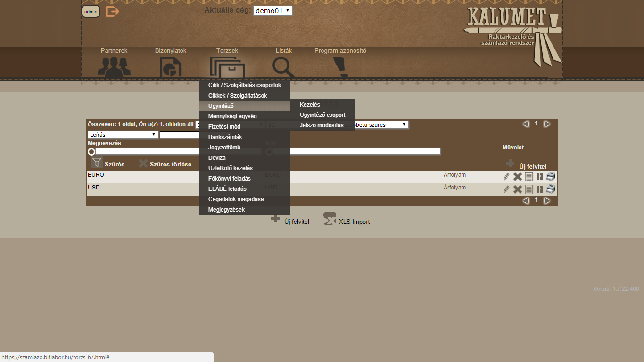Open the Aktuális cég demo01 dropdown
Screen dimensions: 644x362
[272, 10]
